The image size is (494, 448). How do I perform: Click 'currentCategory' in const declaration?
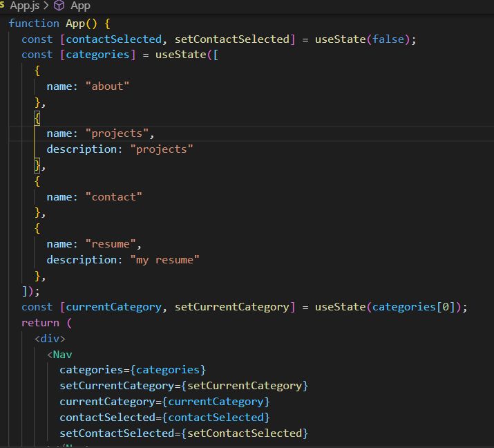click(114, 307)
